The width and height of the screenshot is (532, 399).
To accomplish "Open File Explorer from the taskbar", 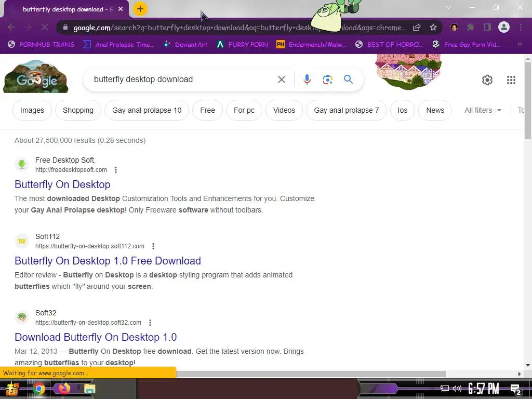I will coord(89,389).
